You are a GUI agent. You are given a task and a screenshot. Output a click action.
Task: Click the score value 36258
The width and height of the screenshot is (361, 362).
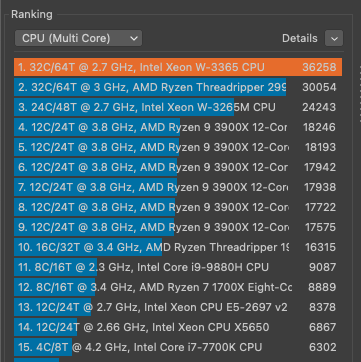click(319, 67)
